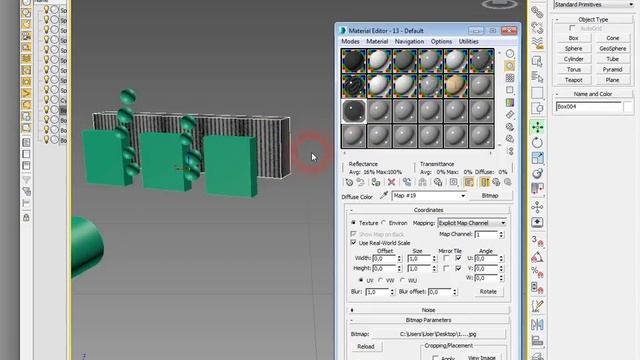Screen dimensions: 640x360
Task: Click the Bitmap map type button
Action: (490, 196)
